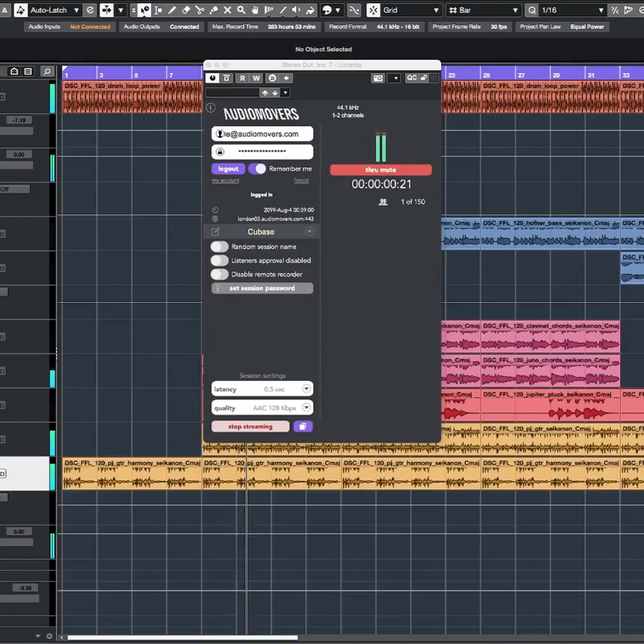Click the Audiomovers info circle icon
Viewport: 644px width, 644px height.
pyautogui.click(x=210, y=108)
